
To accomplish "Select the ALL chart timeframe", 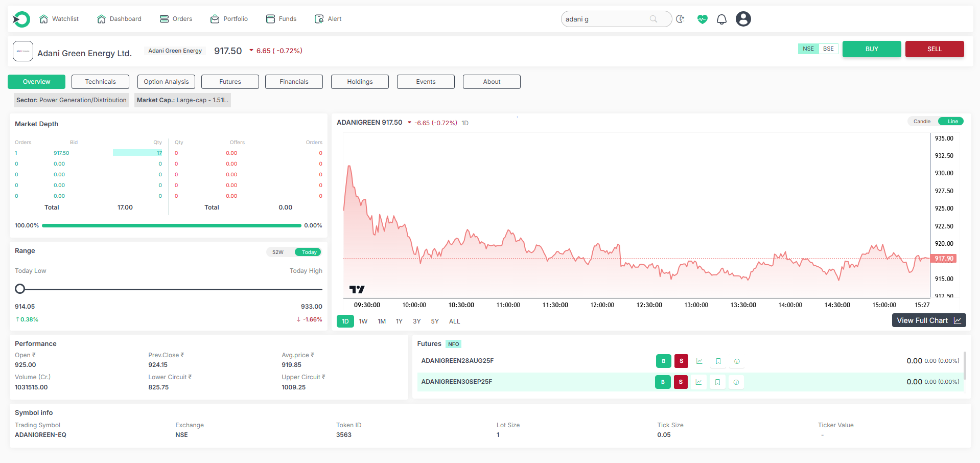I will [455, 321].
